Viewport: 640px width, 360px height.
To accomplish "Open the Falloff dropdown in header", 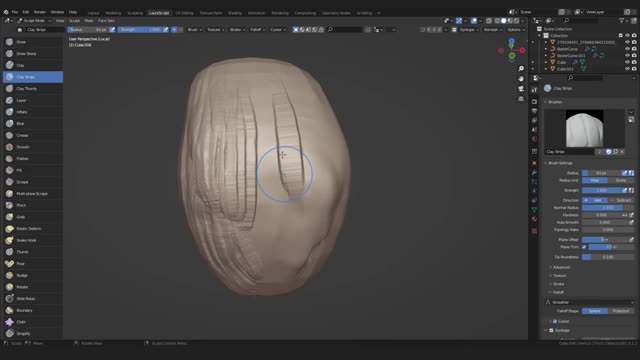I will pos(258,30).
